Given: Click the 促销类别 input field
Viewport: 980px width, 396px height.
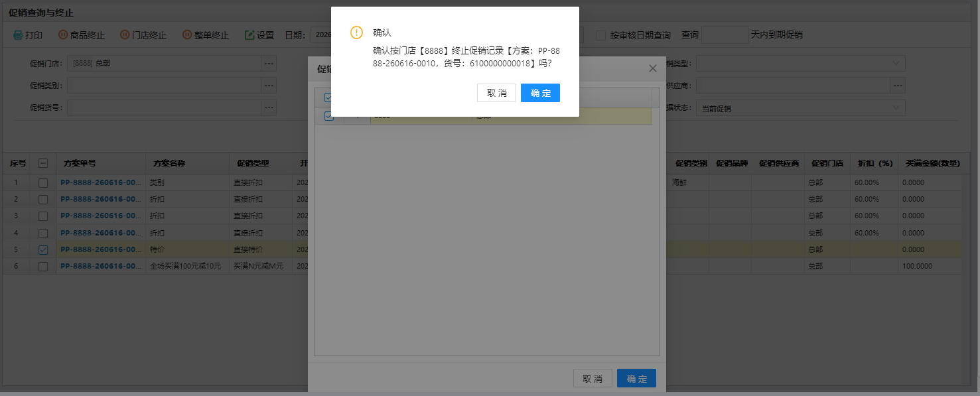Looking at the screenshot, I should click(x=164, y=86).
